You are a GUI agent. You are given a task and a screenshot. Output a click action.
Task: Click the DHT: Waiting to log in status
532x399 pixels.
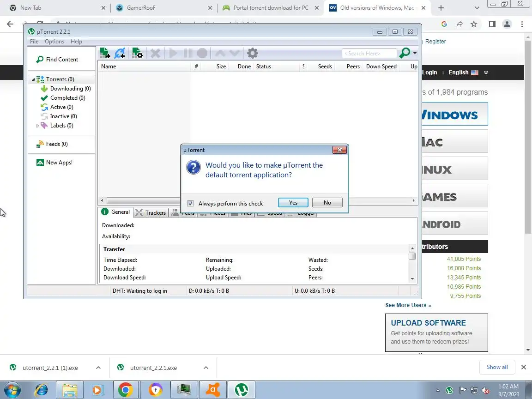coord(140,291)
